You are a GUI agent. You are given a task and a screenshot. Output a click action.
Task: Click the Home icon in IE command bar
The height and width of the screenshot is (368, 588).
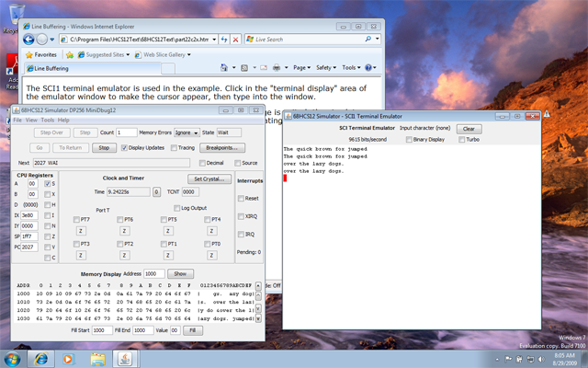(224, 67)
